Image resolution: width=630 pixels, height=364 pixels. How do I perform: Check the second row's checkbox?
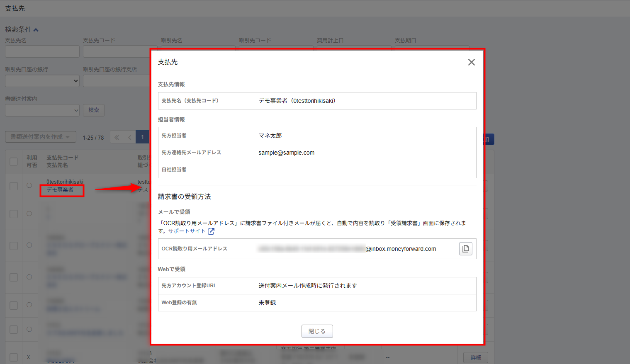(x=14, y=214)
